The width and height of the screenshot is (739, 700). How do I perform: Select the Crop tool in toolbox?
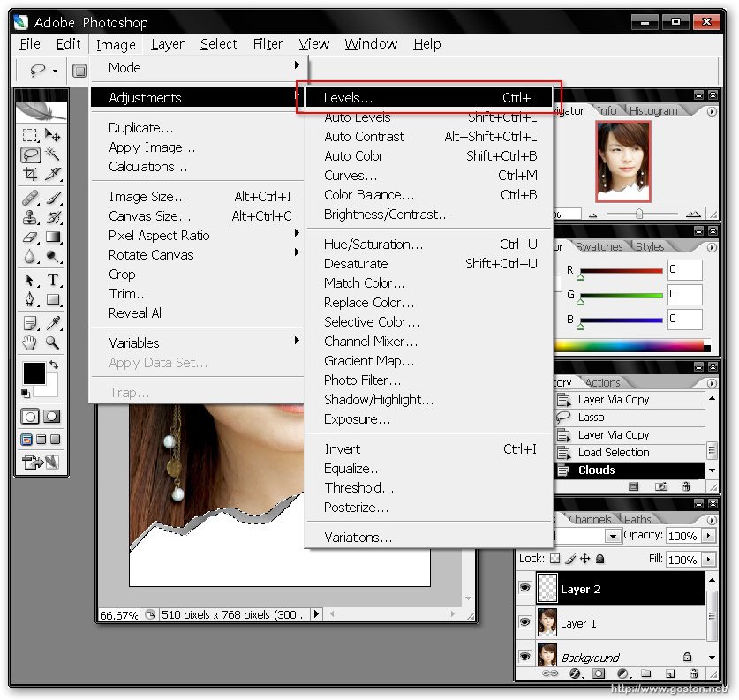tap(30, 175)
